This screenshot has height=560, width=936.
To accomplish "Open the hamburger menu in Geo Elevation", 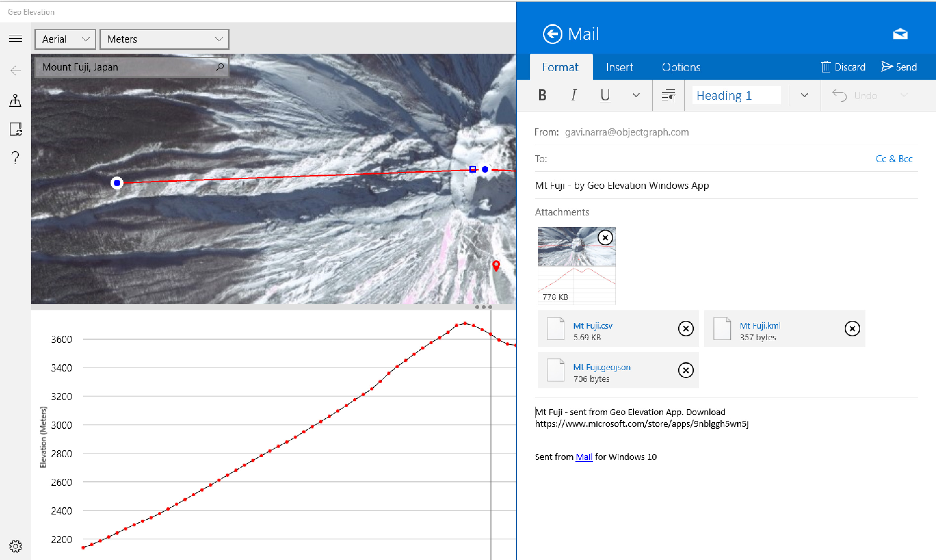I will coord(16,38).
